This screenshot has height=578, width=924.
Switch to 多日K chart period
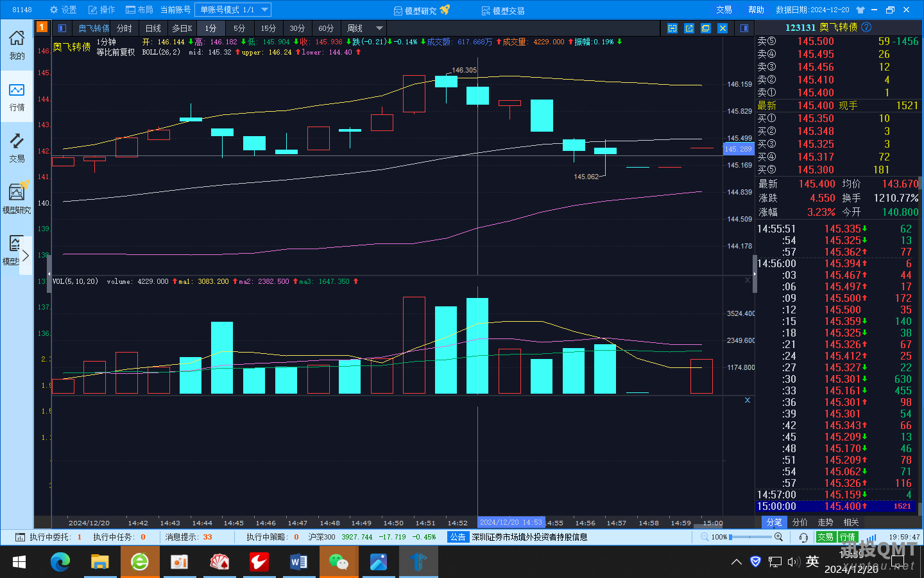pos(182,28)
